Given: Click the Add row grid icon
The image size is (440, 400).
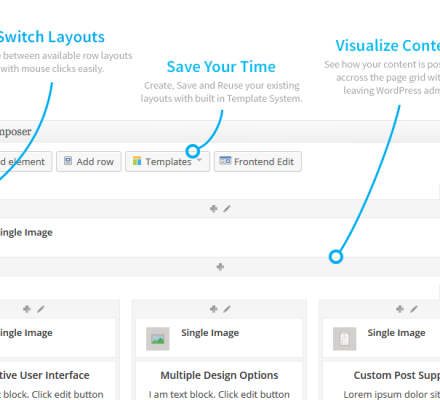Looking at the screenshot, I should coord(68,161).
